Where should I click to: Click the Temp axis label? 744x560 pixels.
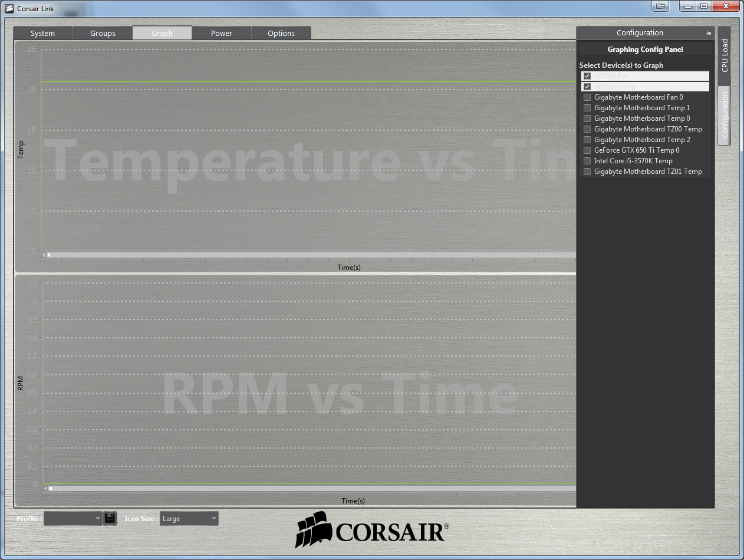(x=21, y=150)
